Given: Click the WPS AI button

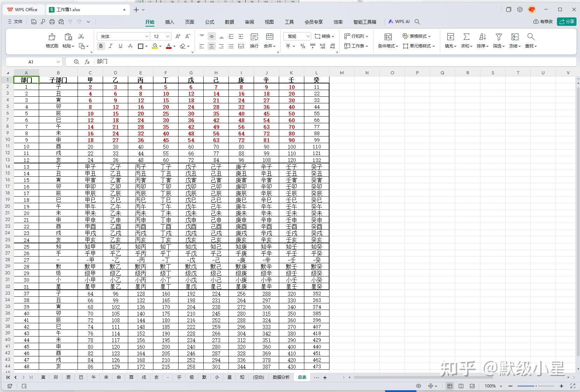Looking at the screenshot, I should tap(399, 22).
